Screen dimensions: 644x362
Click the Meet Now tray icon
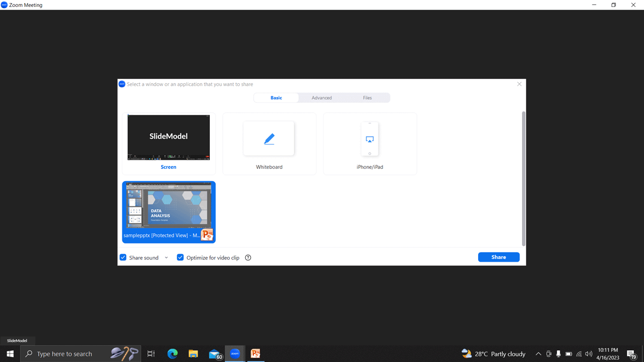point(548,354)
